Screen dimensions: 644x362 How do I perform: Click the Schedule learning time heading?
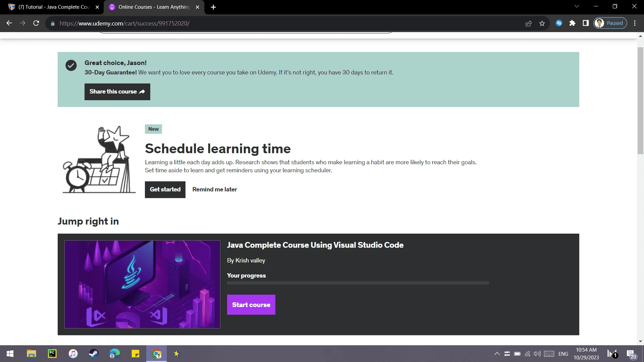pos(218,148)
